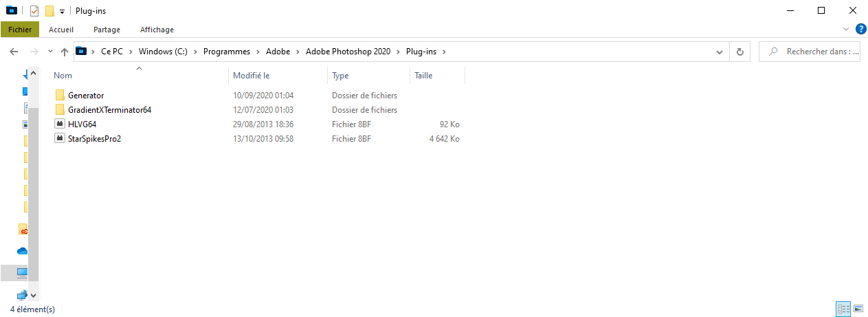
Task: Select Network icon in navigation pane
Action: (x=22, y=294)
